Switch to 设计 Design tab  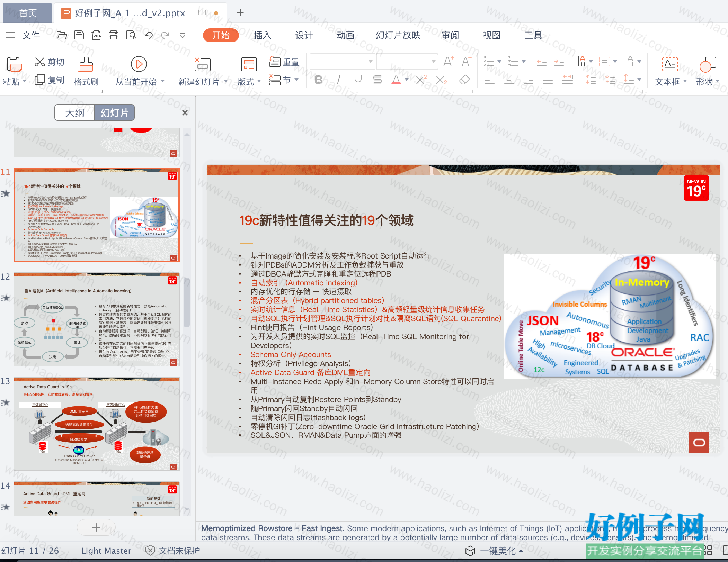[304, 35]
